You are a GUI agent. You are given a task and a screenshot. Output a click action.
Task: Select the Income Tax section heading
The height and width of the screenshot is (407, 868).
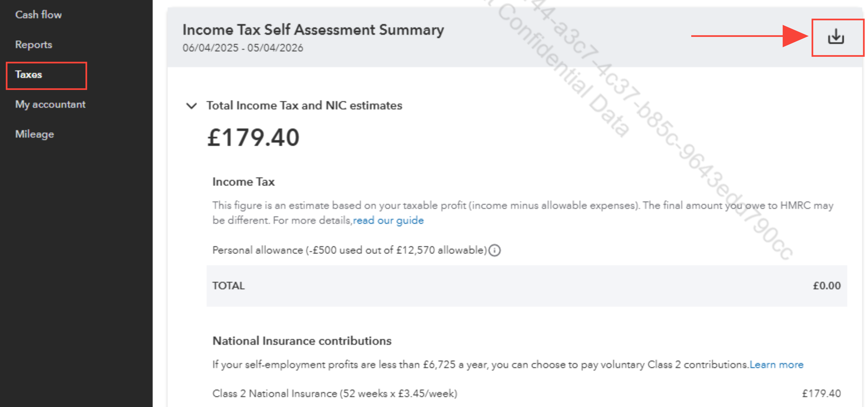[x=243, y=182]
